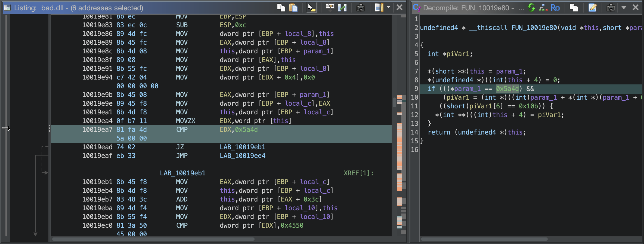Screen dimensions: 644x244
Task: Open the AST graph icon in Decompile
Action: (x=543, y=8)
